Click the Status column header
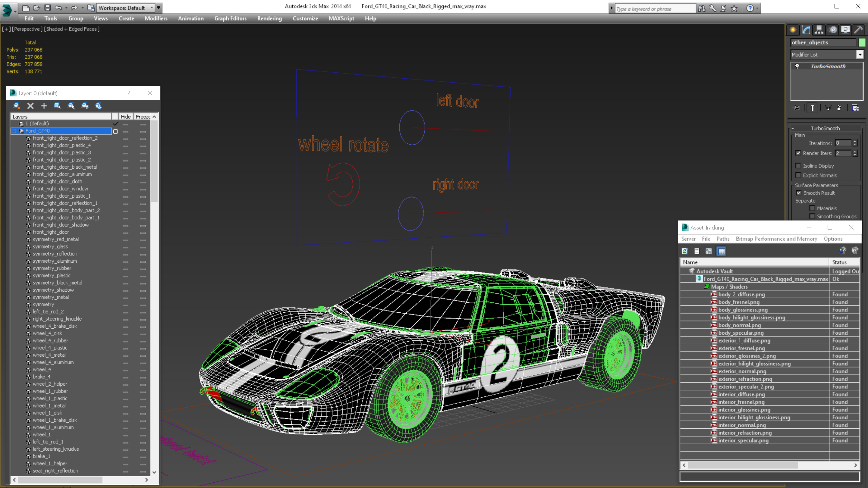 click(x=845, y=262)
